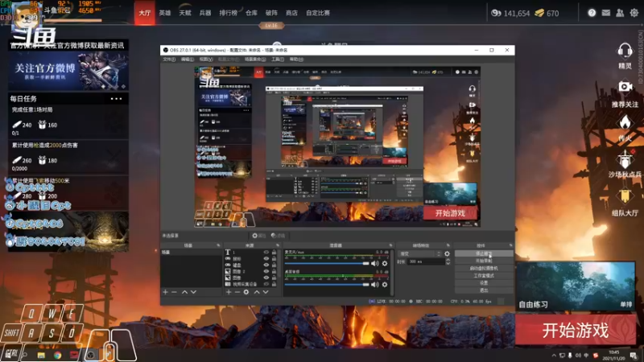
Task: Toggle visibility of 鼠标 source
Action: click(266, 258)
